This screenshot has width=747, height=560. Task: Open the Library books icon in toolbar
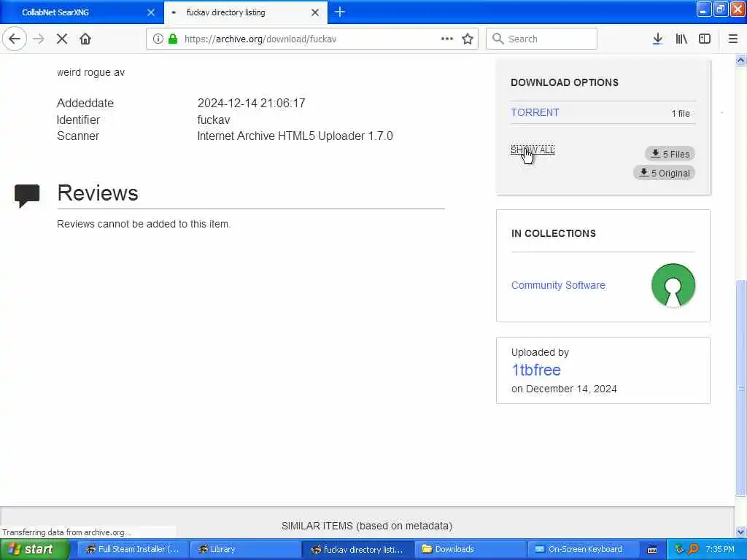pos(681,39)
